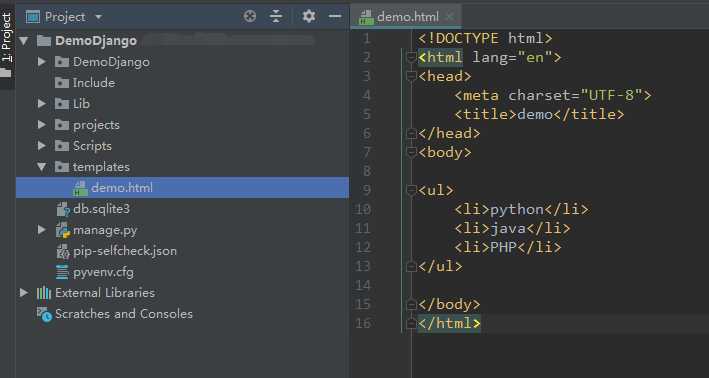This screenshot has height=378, width=709.
Task: Click the Scripts folder icon
Action: (x=61, y=146)
